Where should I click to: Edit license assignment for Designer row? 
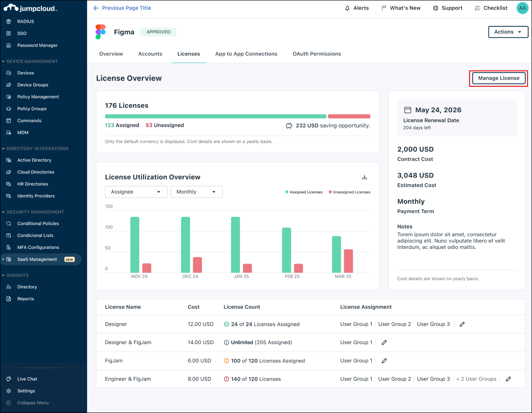(x=462, y=324)
